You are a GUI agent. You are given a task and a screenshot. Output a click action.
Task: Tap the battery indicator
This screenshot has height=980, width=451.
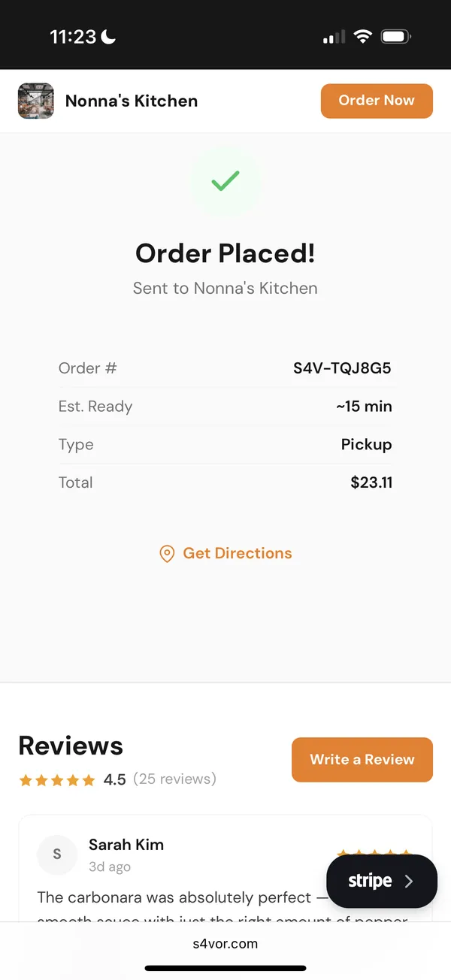(x=395, y=35)
